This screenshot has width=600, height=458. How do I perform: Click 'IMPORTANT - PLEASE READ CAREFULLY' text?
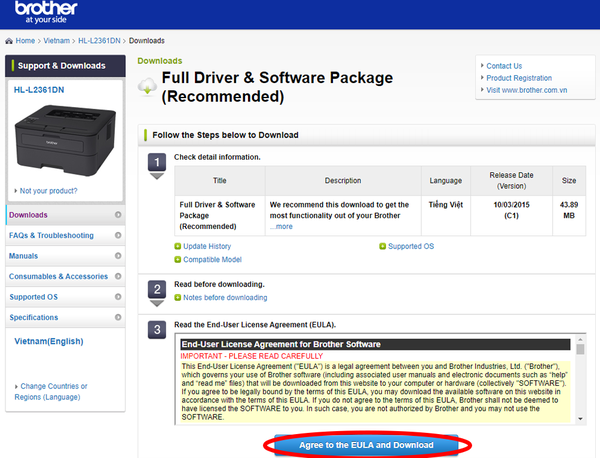252,356
